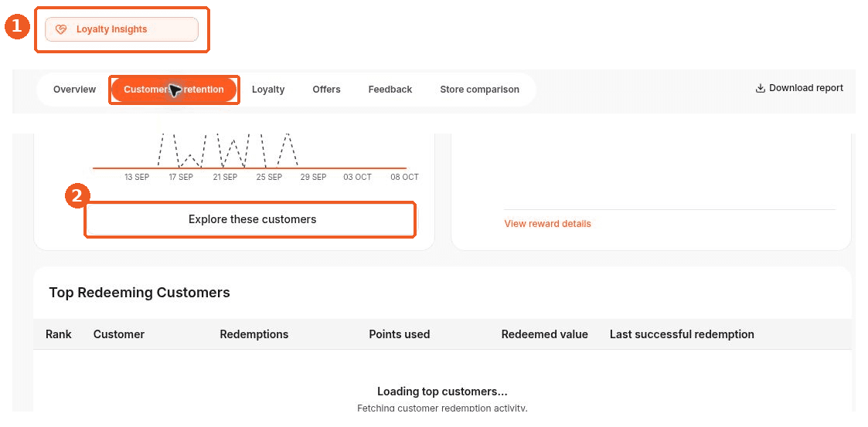The width and height of the screenshot is (868, 427).
Task: Open the Loyalty tab
Action: (x=268, y=90)
